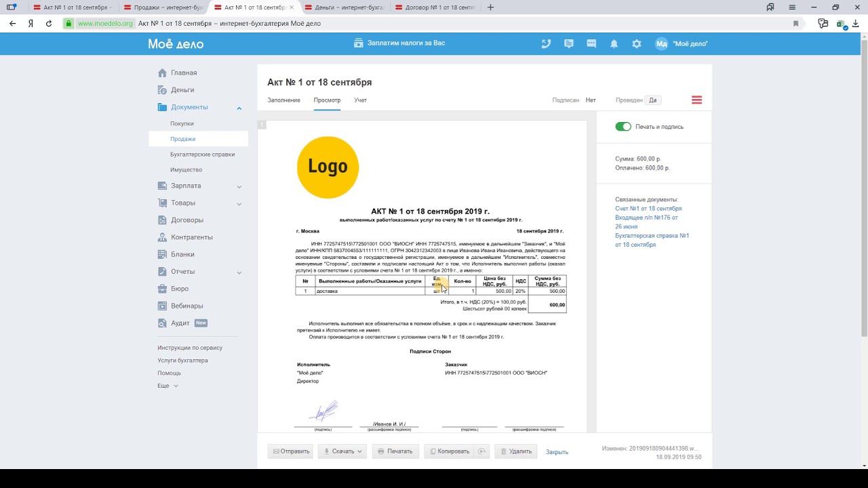Click the Бюро icon in sidebar
Viewport: 868px width, 488px height.
(162, 289)
